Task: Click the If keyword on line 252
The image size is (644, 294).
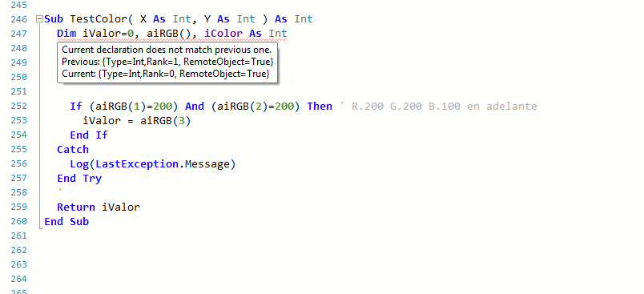Action: pyautogui.click(x=76, y=106)
